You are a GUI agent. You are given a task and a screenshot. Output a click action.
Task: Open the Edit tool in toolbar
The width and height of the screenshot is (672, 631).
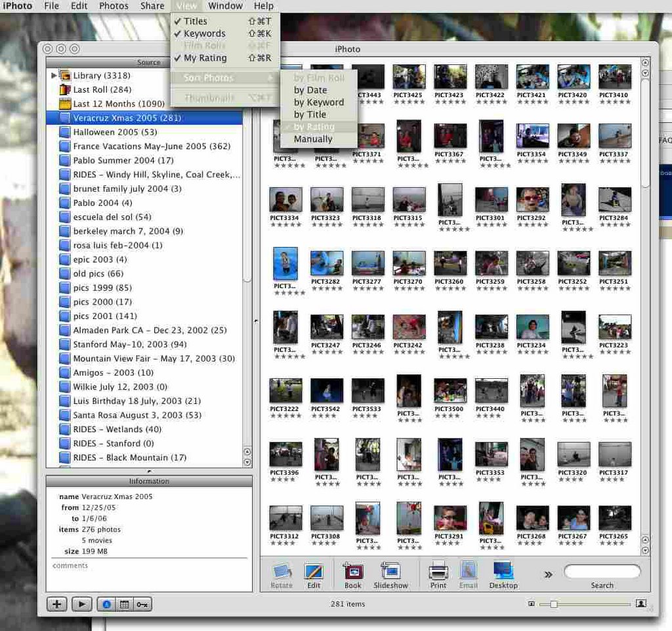coord(313,575)
